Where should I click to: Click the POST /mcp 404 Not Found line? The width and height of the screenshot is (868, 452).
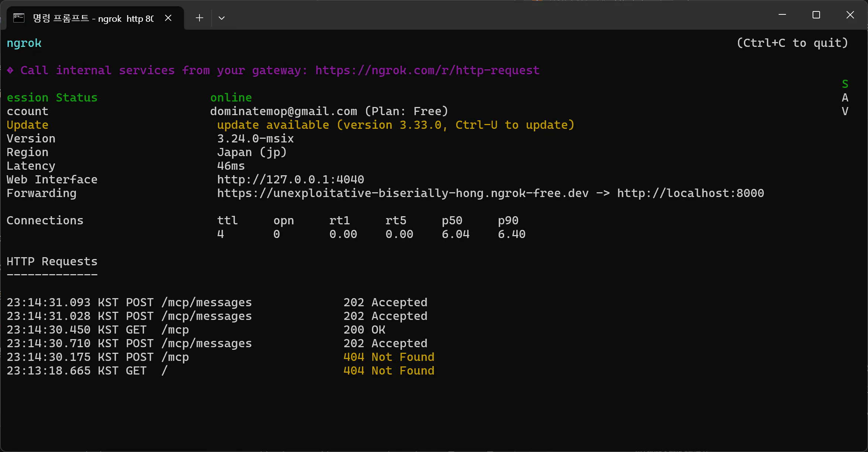220,357
